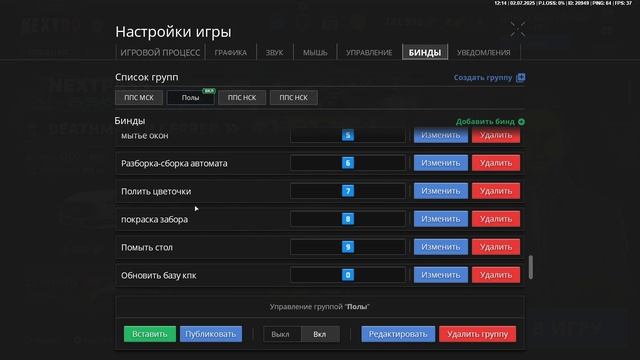The image size is (640, 360).
Task: Click key badge 7 for Полить цветочки
Action: tap(348, 191)
